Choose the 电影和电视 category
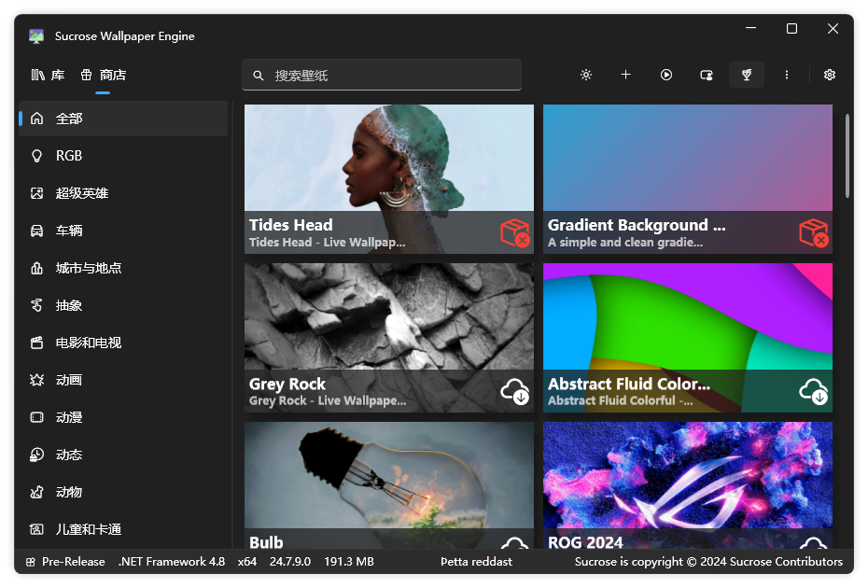The image size is (868, 588). pos(123,343)
